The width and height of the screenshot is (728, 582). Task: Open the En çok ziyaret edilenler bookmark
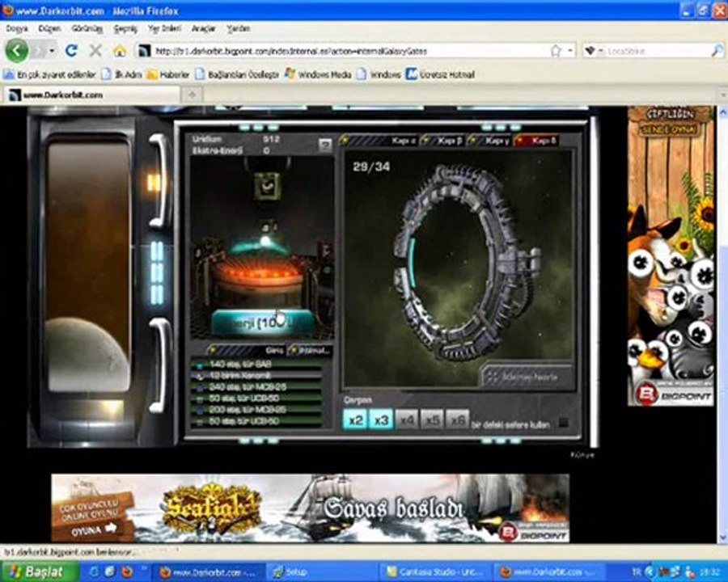49,74
